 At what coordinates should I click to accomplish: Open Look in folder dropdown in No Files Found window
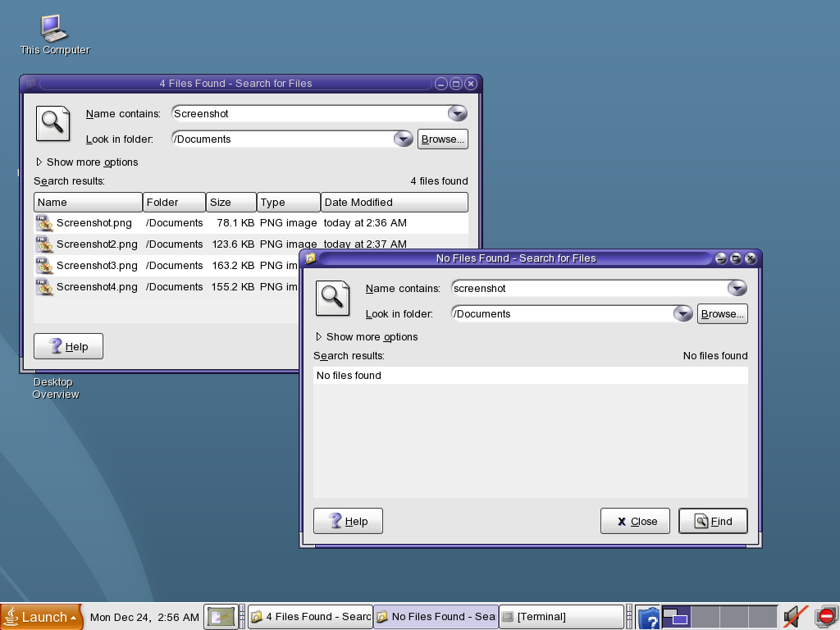point(682,314)
